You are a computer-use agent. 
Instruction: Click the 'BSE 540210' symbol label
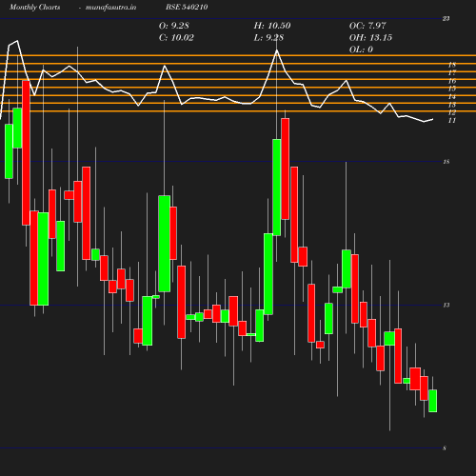click(187, 7)
